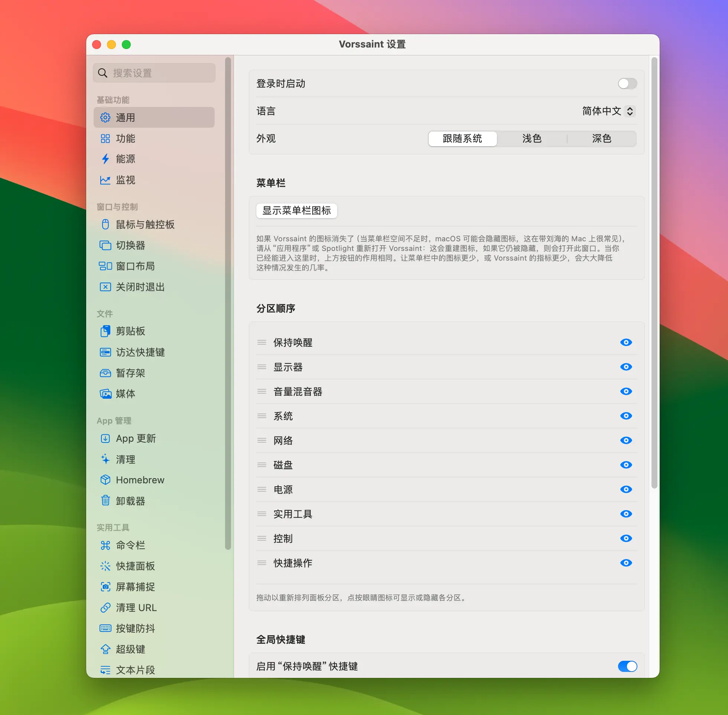Open the 功能 section icon in sidebar
The height and width of the screenshot is (715, 728).
[x=105, y=138]
